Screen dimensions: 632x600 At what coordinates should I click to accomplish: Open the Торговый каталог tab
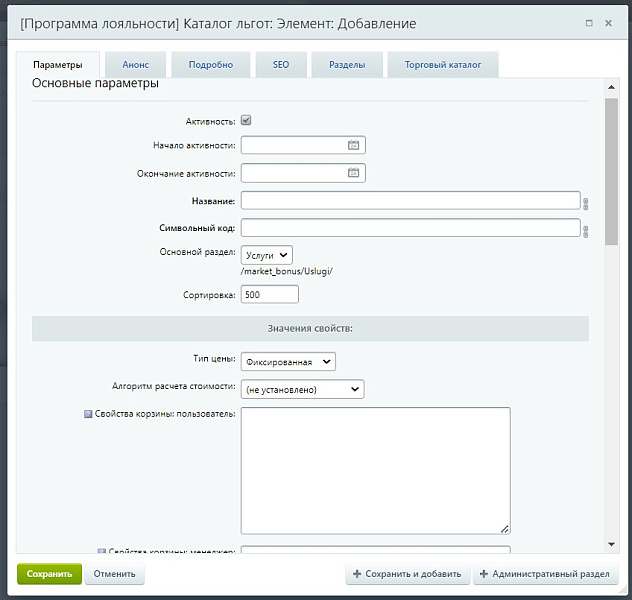[x=442, y=65]
